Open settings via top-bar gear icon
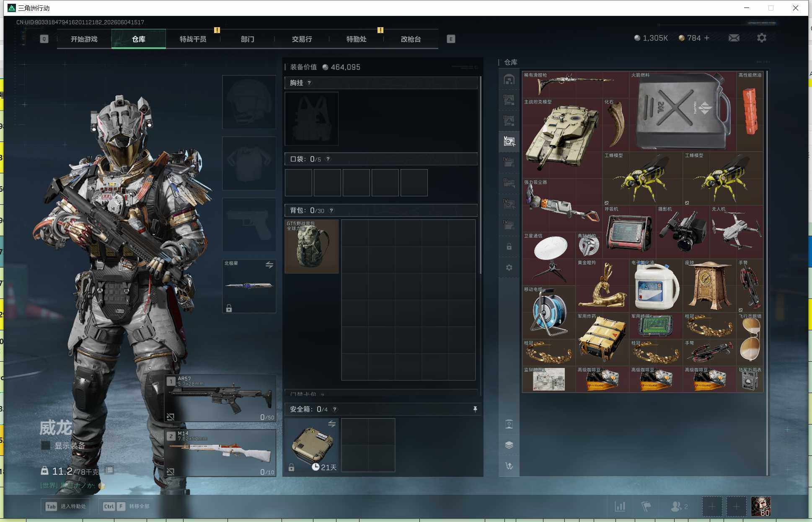 [x=762, y=38]
